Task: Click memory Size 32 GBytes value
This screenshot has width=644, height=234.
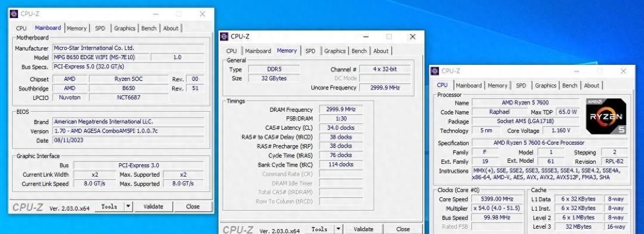Action: point(273,78)
